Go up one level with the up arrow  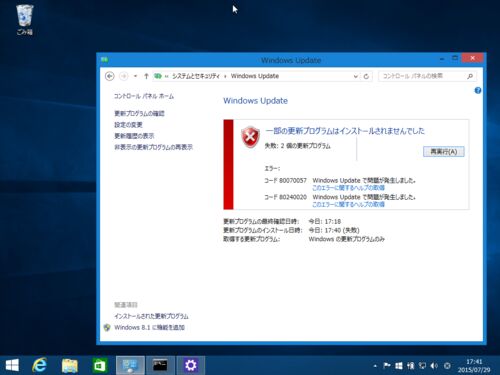[x=146, y=76]
